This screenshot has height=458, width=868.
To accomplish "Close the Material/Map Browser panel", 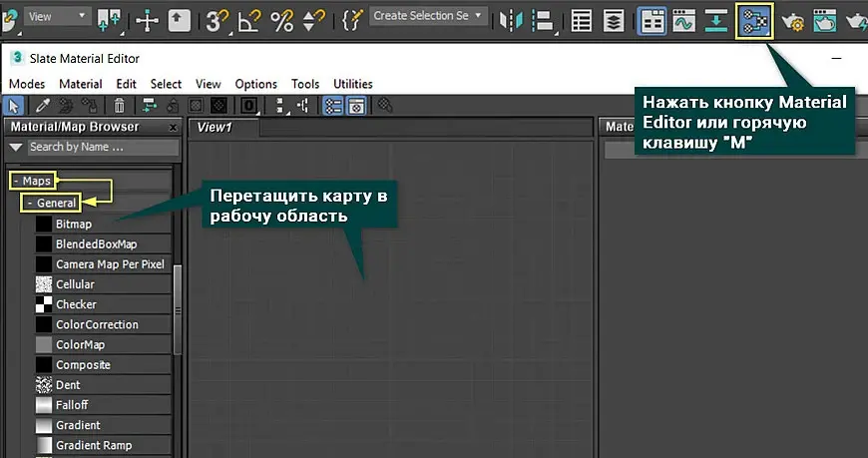I will (x=173, y=128).
